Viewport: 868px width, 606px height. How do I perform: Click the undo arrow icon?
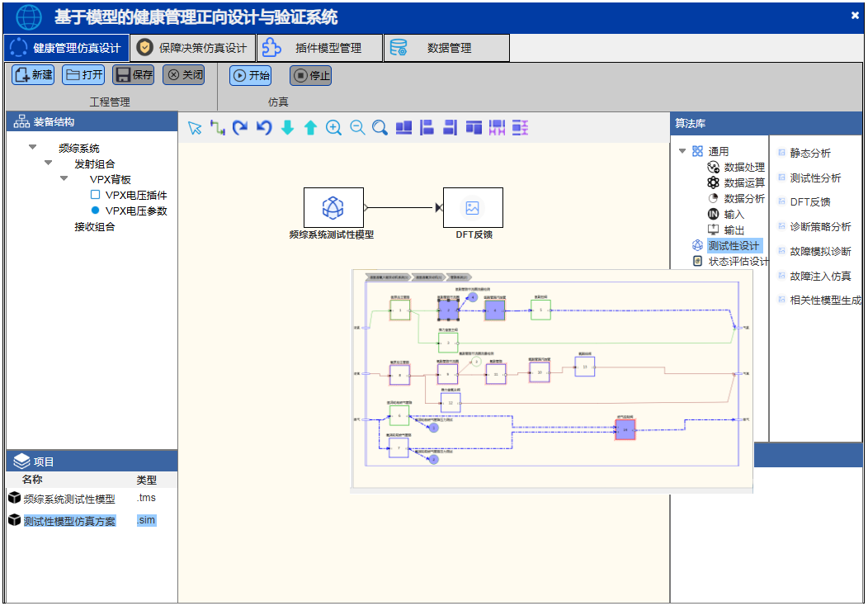264,128
